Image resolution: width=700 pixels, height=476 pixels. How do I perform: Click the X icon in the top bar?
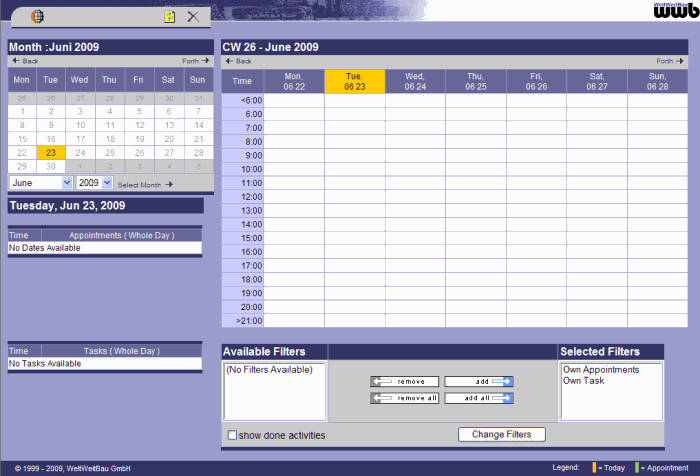tap(193, 16)
